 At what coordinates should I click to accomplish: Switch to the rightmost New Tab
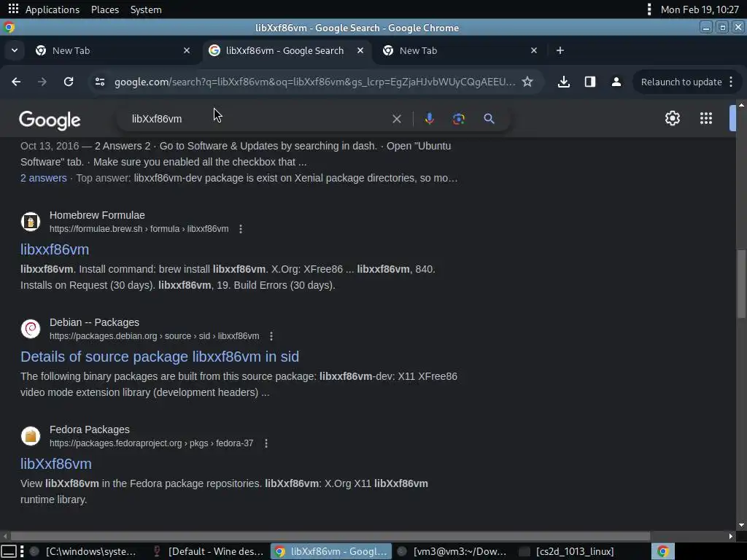[x=460, y=50]
